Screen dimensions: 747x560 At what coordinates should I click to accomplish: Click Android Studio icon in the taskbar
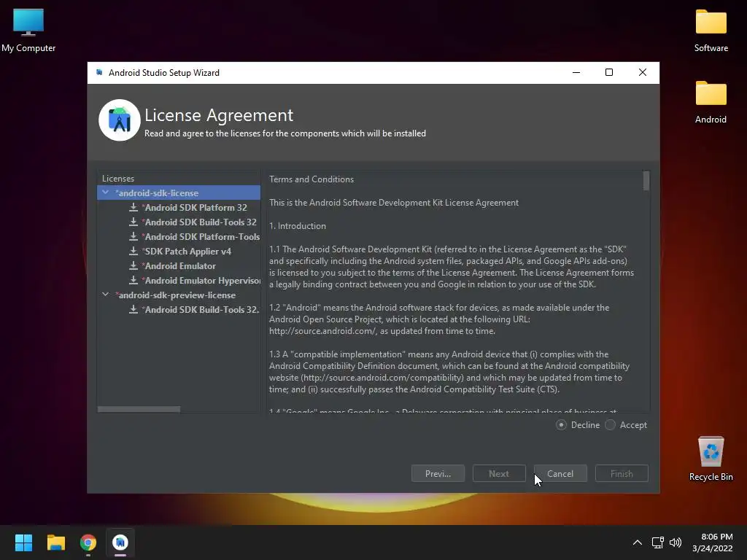pos(120,542)
